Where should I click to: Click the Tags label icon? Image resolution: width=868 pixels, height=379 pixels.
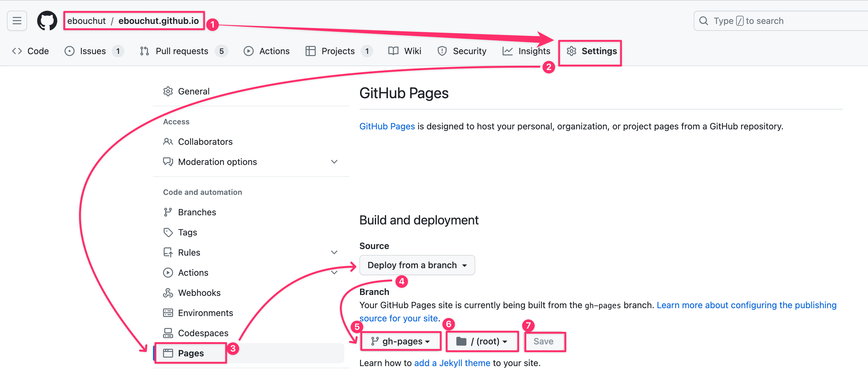point(168,232)
